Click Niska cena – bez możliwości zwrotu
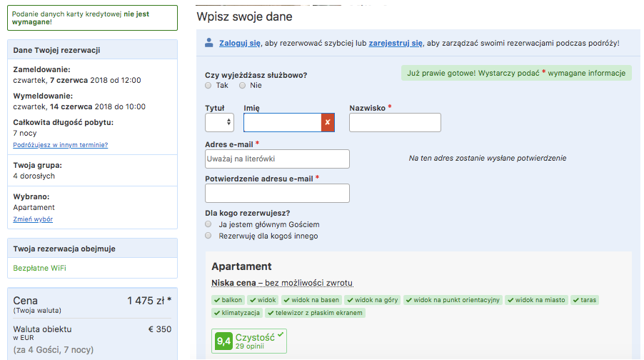 pos(282,283)
